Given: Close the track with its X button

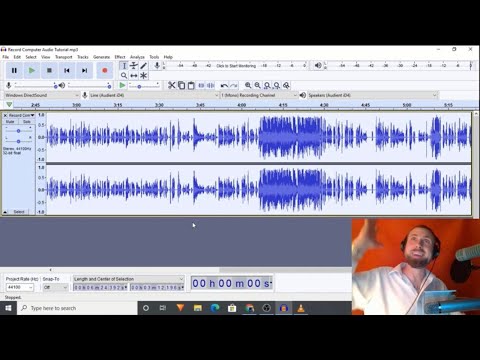Looking at the screenshot, I should pos(5,115).
